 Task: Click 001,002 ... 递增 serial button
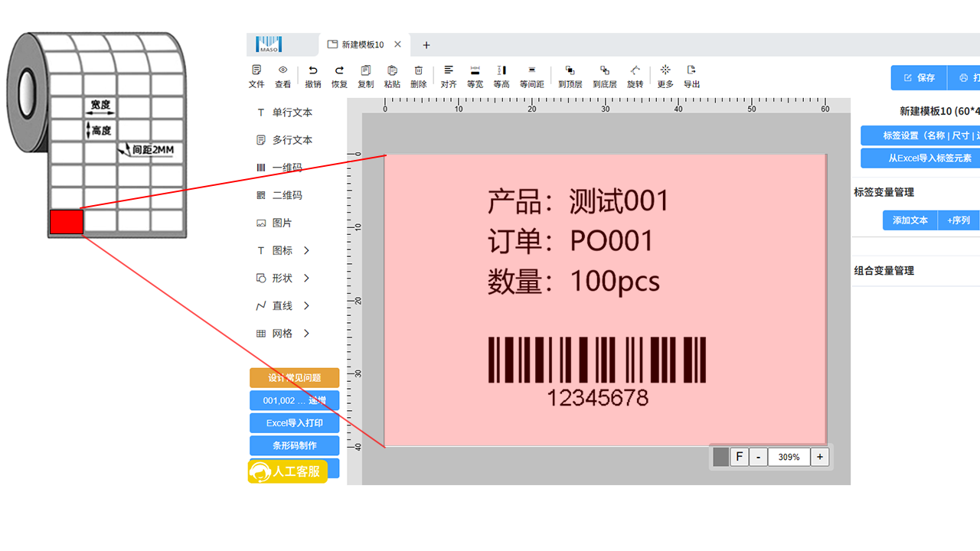point(294,400)
